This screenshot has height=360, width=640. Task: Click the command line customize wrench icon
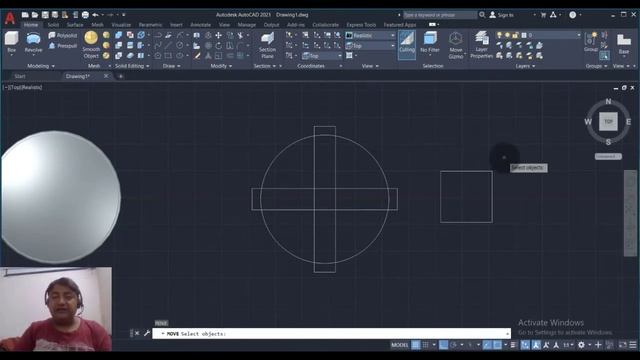click(147, 333)
